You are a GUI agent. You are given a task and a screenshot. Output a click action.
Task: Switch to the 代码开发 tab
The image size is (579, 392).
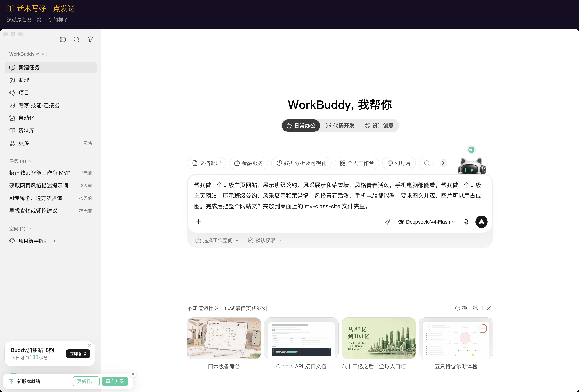[340, 126]
